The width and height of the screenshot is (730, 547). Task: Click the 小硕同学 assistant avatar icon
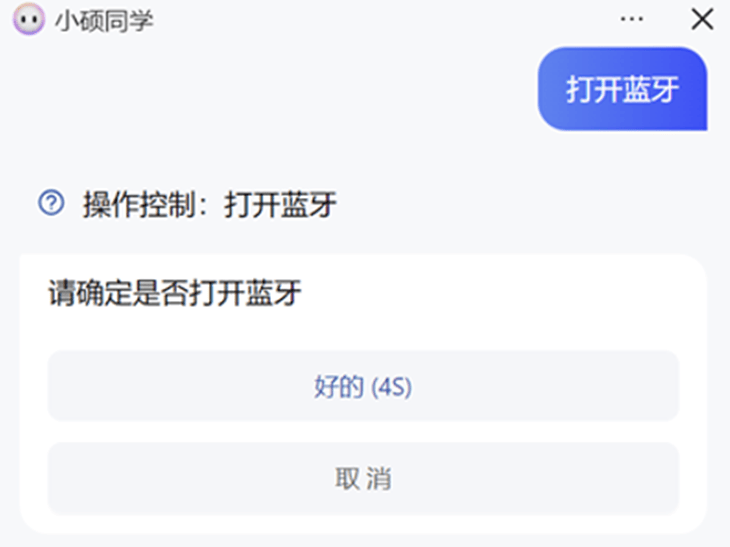click(29, 19)
